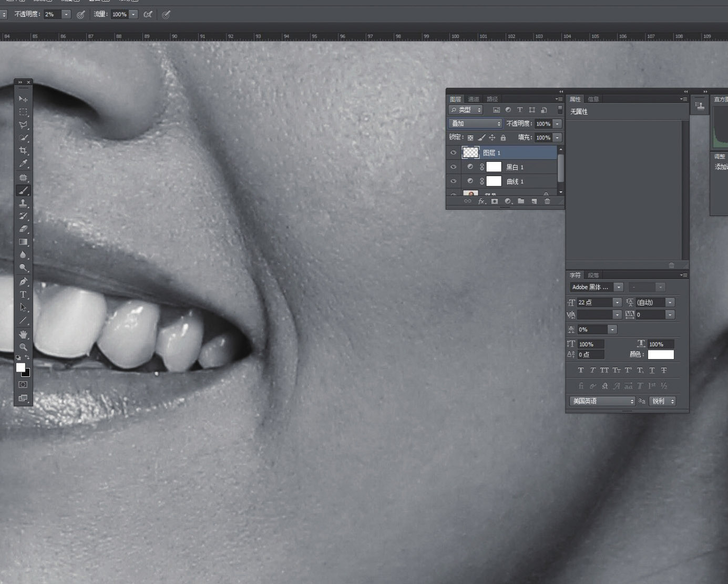Viewport: 728px width, 584px height.
Task: Activate the Pen tool
Action: click(x=23, y=282)
